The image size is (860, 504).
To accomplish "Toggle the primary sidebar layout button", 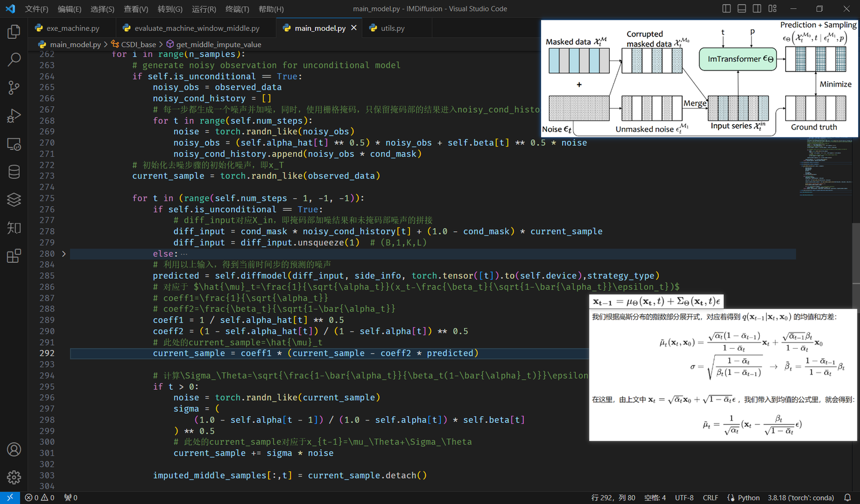I will click(x=726, y=8).
